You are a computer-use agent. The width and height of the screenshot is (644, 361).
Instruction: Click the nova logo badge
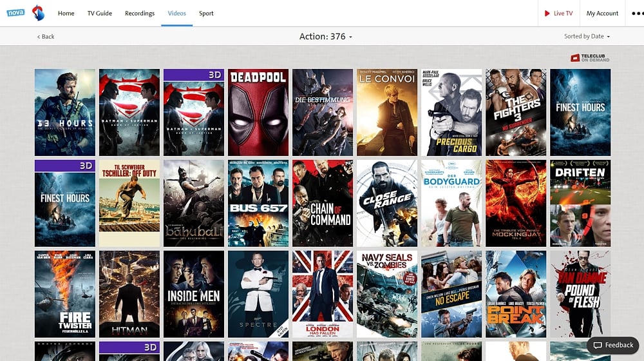tap(15, 13)
